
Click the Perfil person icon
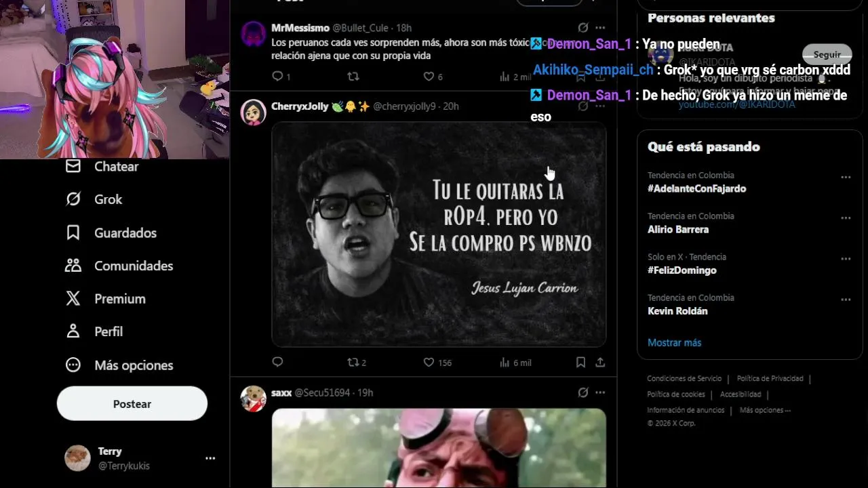pyautogui.click(x=73, y=331)
